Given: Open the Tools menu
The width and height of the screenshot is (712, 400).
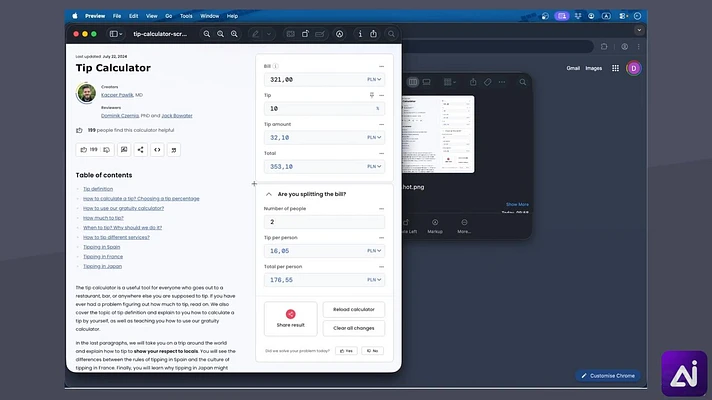Looking at the screenshot, I should tap(186, 16).
